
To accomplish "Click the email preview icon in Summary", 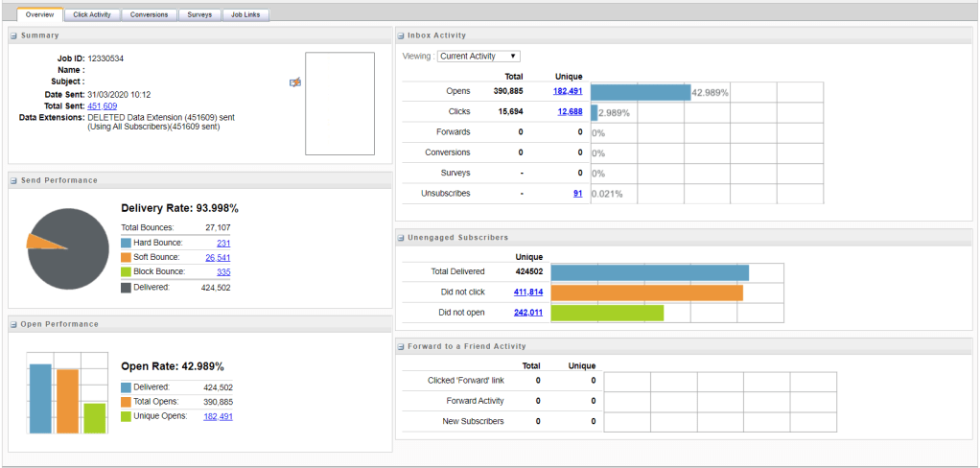I will pyautogui.click(x=295, y=82).
